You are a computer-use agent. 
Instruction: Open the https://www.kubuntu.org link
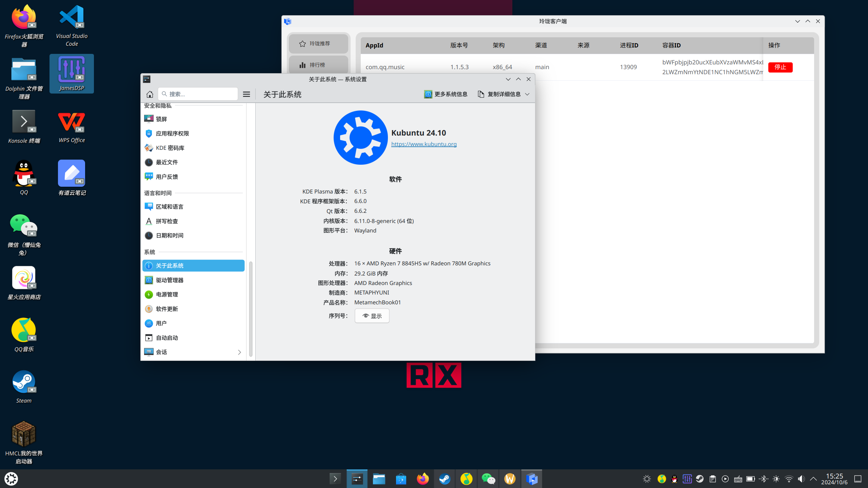(424, 144)
